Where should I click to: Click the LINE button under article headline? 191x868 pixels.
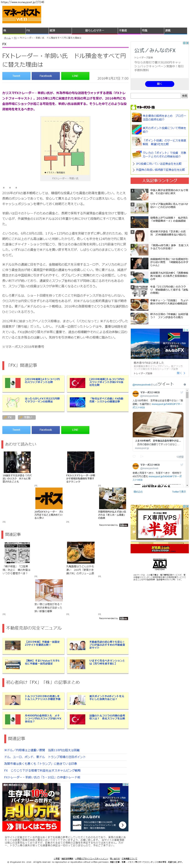tap(75, 76)
